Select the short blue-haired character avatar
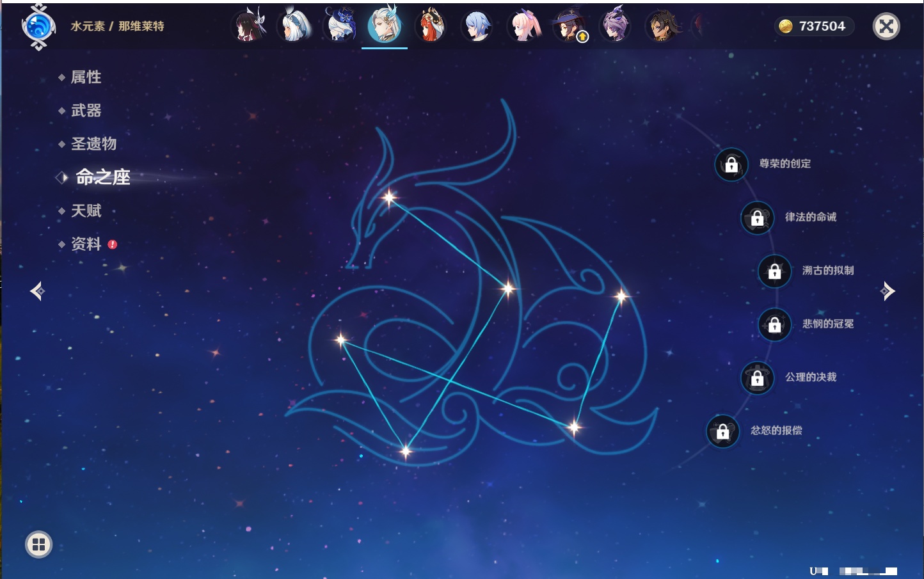Viewport: 924px width, 579px height. 477,26
